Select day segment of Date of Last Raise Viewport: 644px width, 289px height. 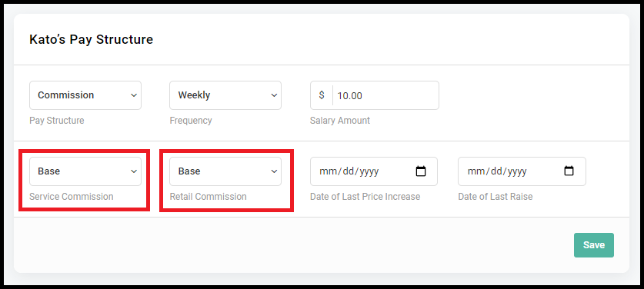496,171
